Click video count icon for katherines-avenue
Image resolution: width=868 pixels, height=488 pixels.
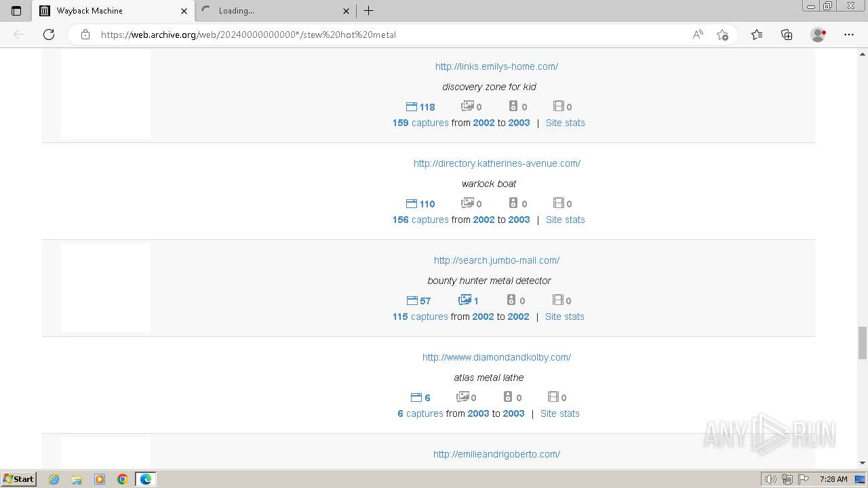[x=562, y=203]
